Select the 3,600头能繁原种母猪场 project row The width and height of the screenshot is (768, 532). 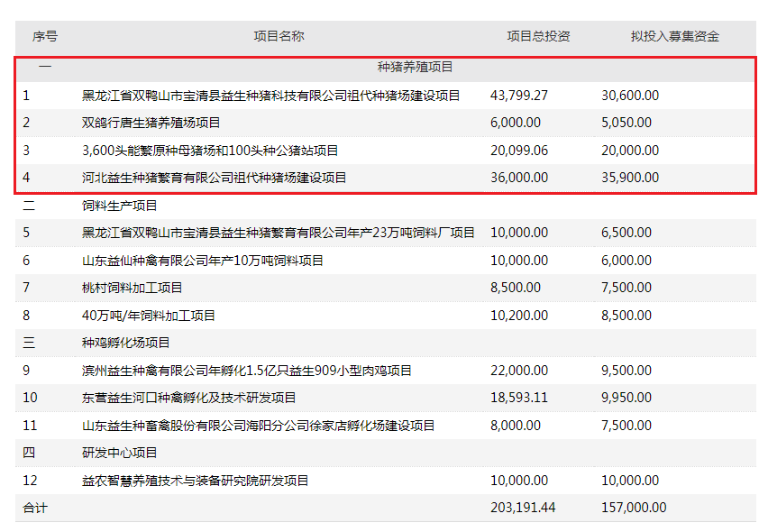coord(386,151)
